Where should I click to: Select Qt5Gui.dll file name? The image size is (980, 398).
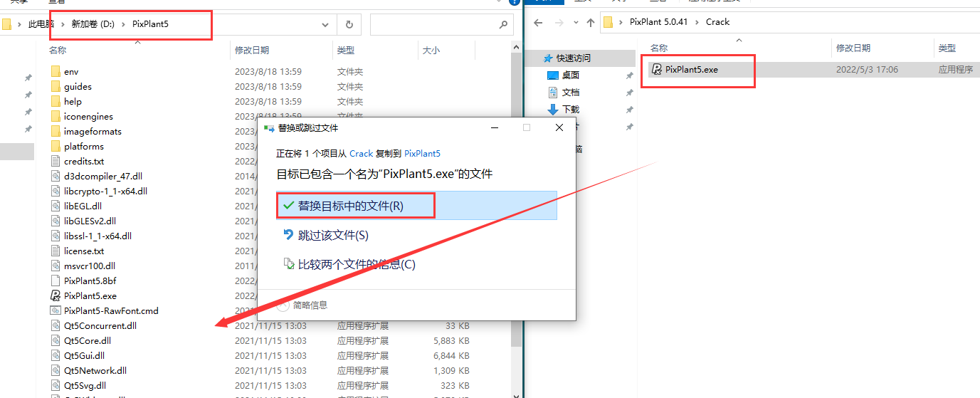tap(84, 355)
